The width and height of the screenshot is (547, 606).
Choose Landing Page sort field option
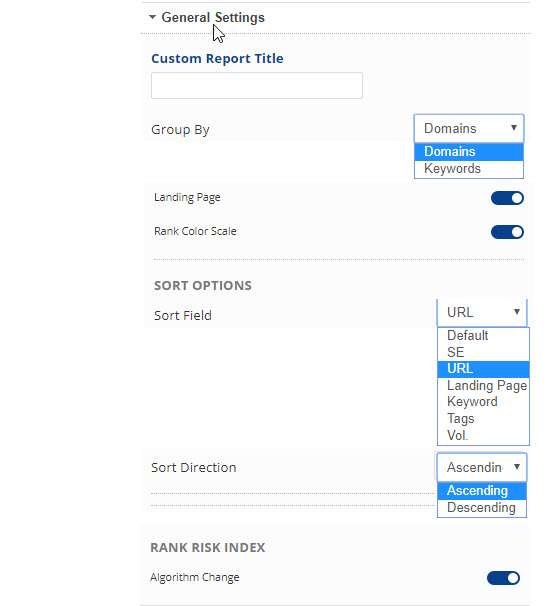tap(483, 386)
